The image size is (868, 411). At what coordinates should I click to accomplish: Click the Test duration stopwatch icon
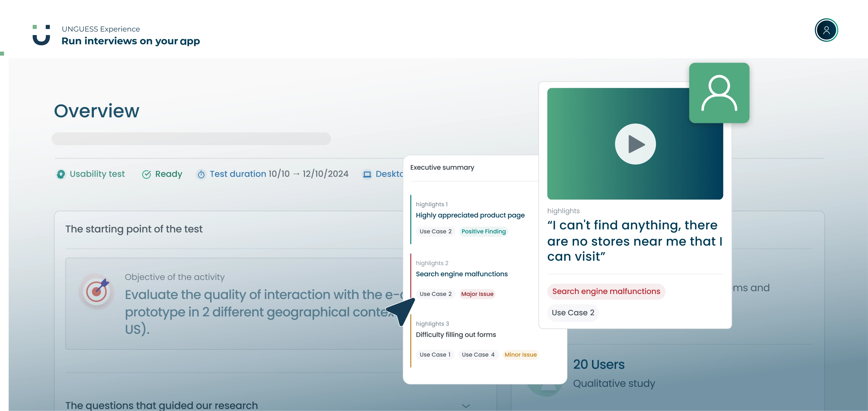(201, 174)
